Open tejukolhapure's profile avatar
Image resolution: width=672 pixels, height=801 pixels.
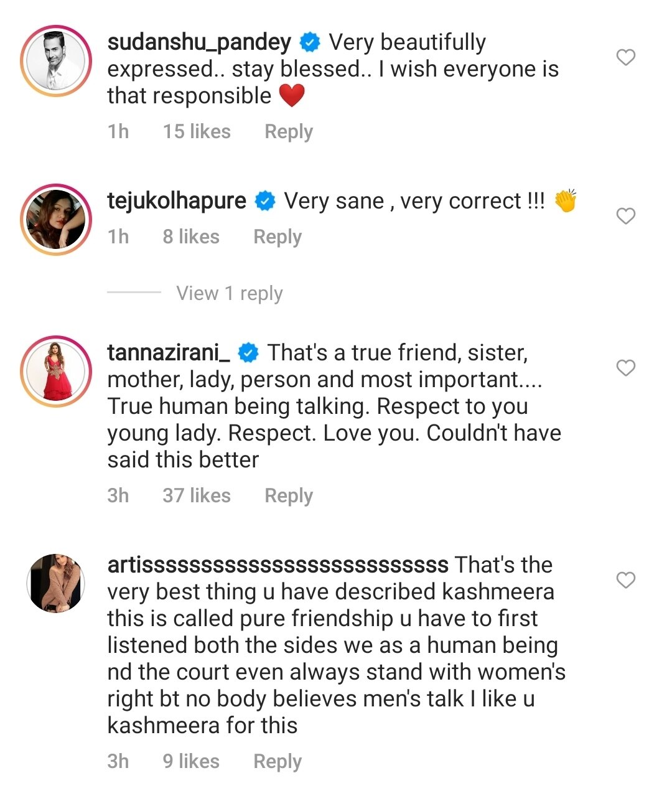point(56,220)
